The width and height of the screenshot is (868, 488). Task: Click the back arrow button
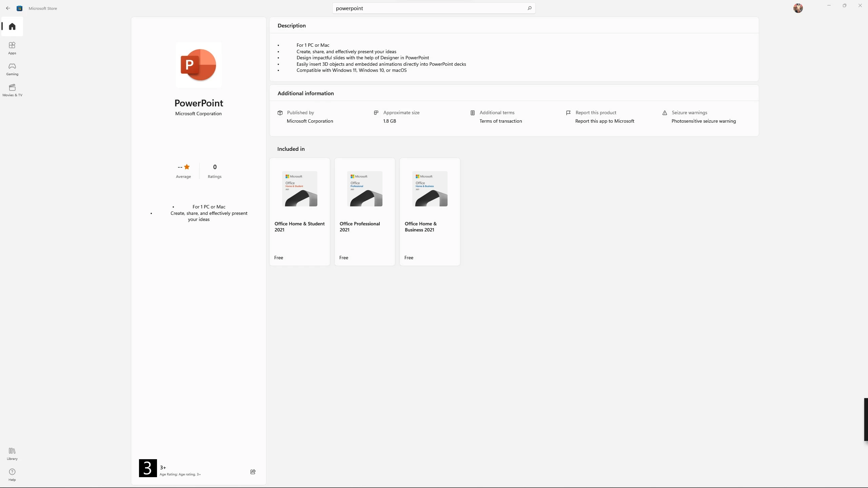click(8, 8)
